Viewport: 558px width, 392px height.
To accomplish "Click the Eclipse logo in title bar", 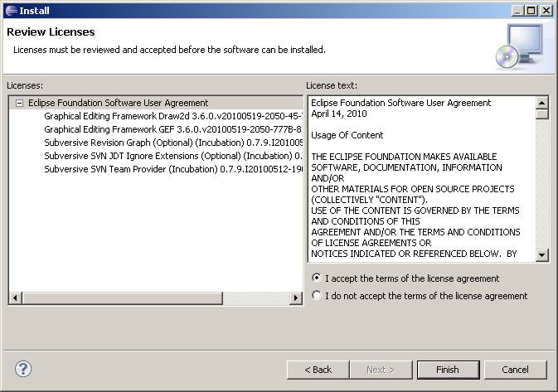I will [11, 10].
